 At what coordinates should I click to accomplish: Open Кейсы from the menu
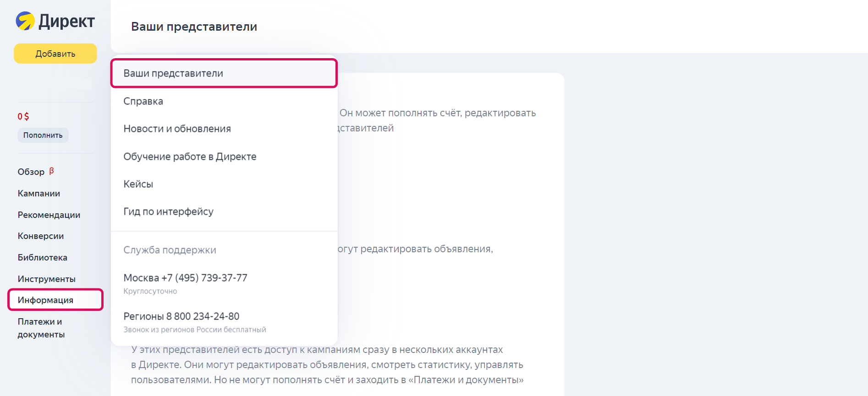(138, 184)
